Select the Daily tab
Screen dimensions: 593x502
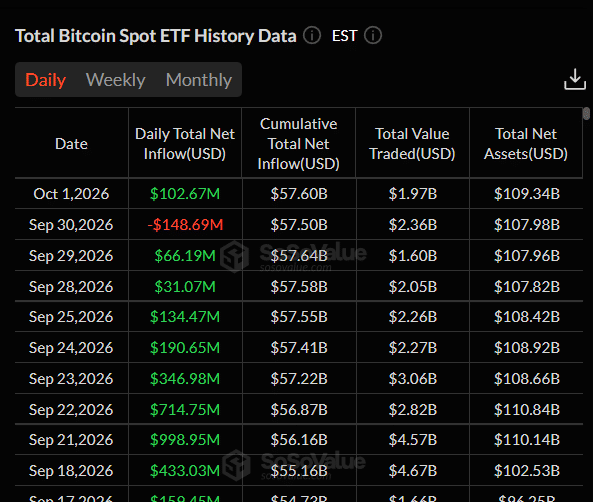pos(46,80)
